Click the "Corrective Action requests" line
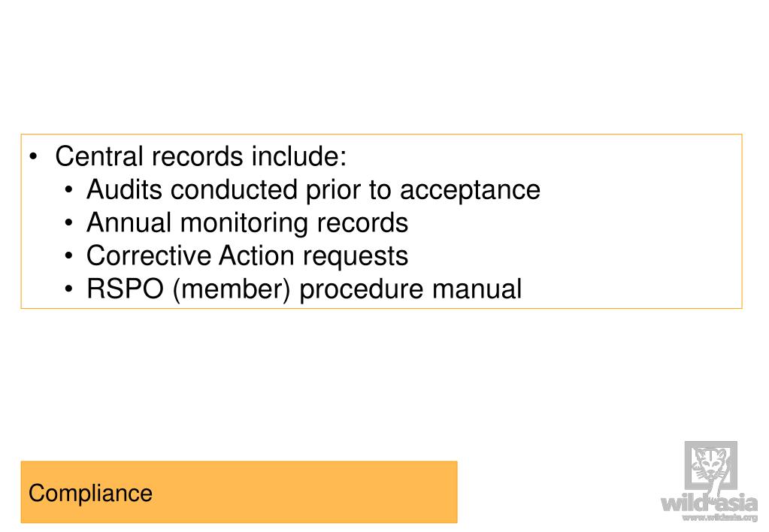 coord(247,256)
